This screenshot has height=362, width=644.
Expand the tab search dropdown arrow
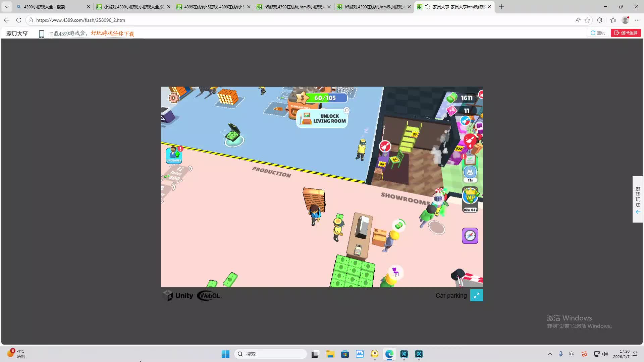pyautogui.click(x=6, y=7)
